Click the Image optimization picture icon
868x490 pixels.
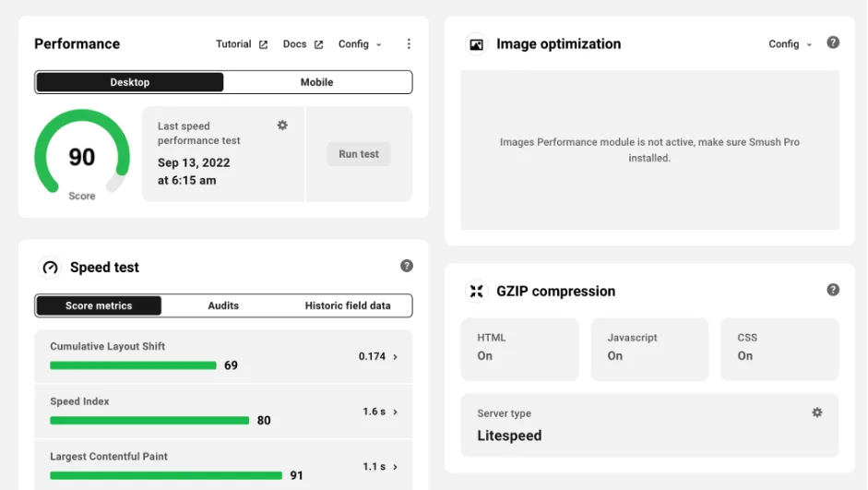[x=476, y=44]
